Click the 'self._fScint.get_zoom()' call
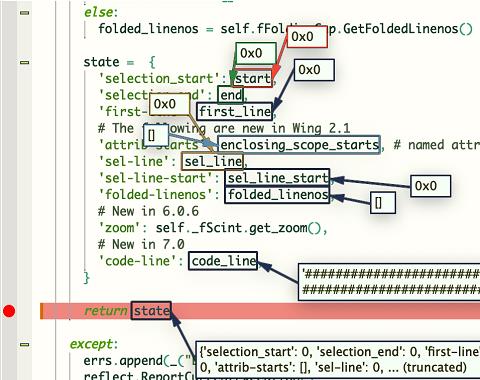The image size is (480, 380). (238, 228)
